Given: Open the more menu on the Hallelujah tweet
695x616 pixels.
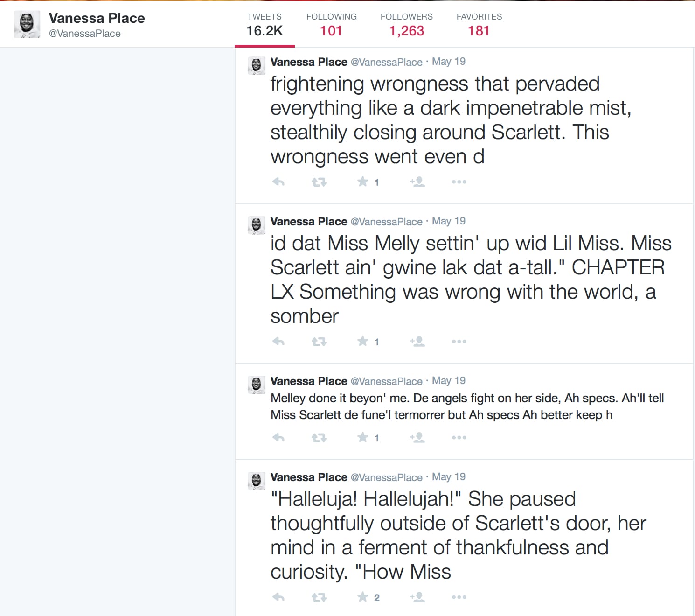Looking at the screenshot, I should pos(459,597).
